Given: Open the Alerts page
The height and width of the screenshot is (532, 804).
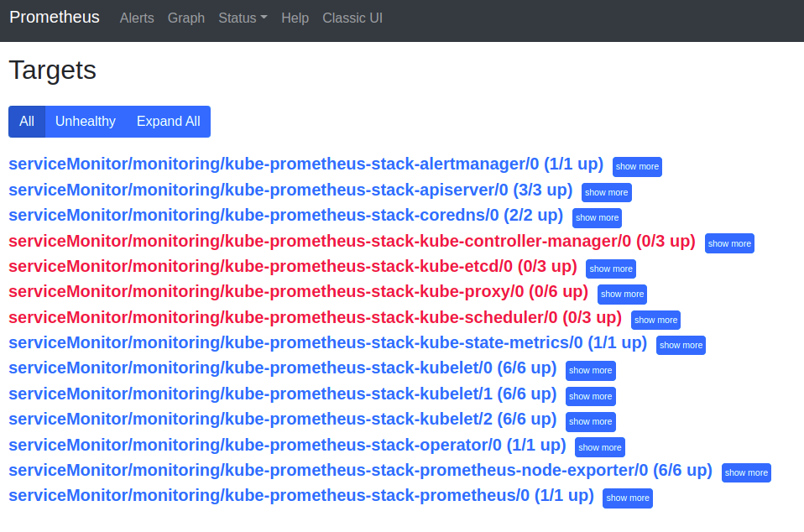Looking at the screenshot, I should coord(137,18).
